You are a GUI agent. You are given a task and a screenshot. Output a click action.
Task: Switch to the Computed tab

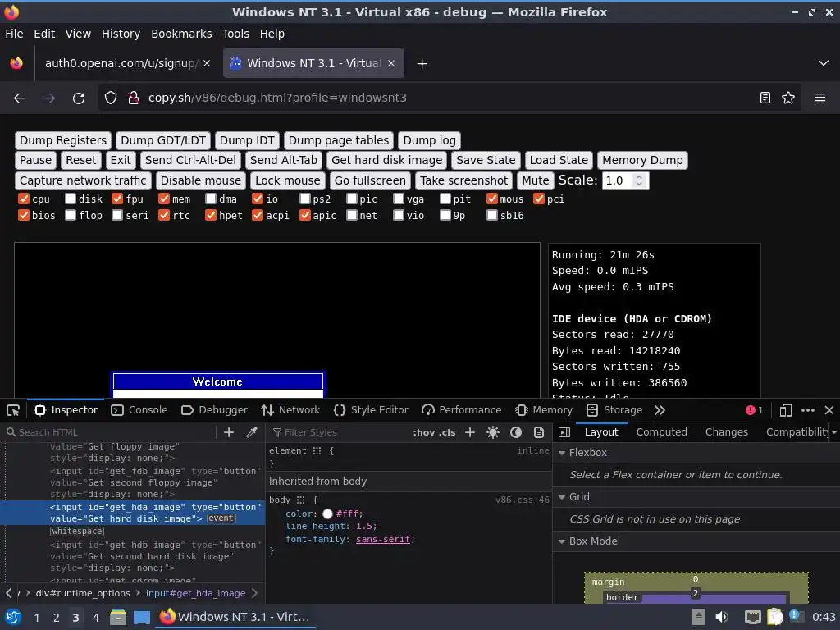(x=662, y=432)
